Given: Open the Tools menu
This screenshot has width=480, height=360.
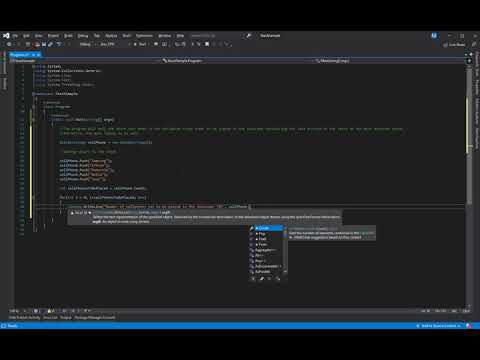Looking at the screenshot, I should point(127,36).
